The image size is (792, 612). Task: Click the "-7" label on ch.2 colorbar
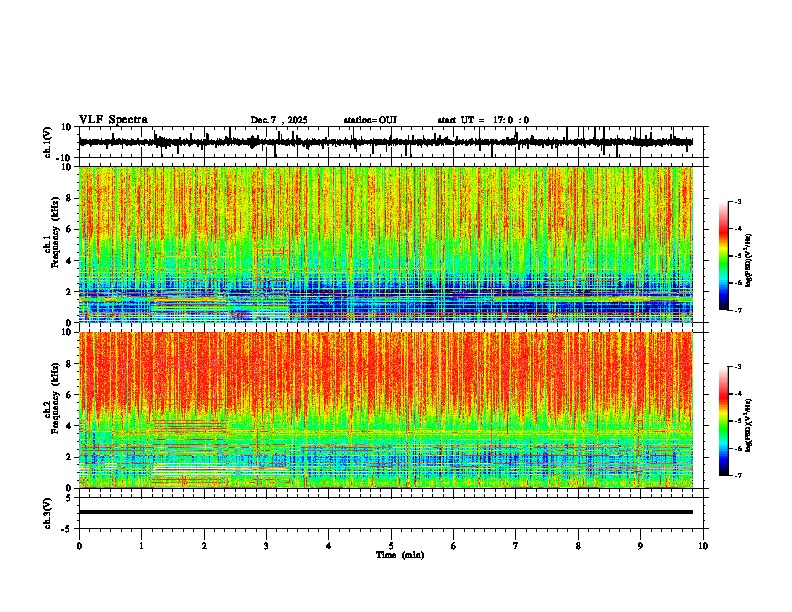[737, 475]
